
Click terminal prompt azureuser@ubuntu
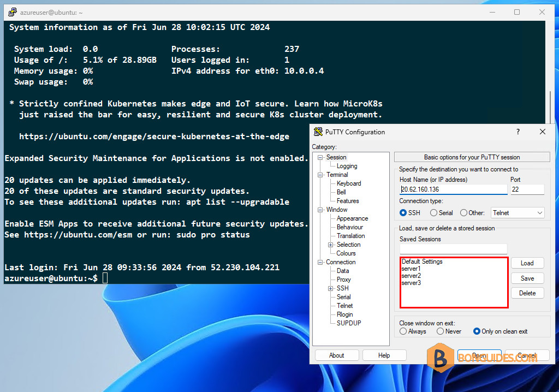(x=51, y=278)
